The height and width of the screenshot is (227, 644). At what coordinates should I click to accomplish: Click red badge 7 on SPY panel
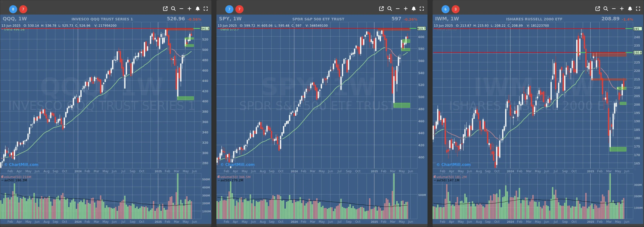(239, 9)
